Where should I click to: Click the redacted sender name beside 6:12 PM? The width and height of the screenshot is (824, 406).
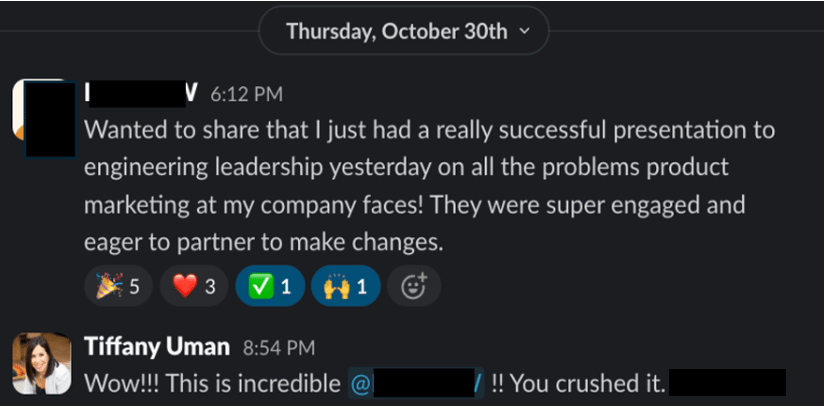click(x=142, y=94)
